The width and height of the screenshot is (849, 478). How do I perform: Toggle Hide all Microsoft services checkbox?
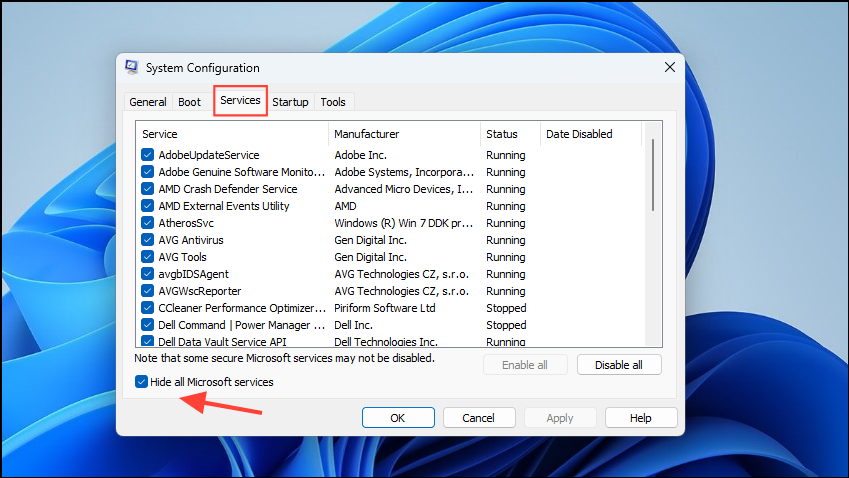tap(141, 382)
